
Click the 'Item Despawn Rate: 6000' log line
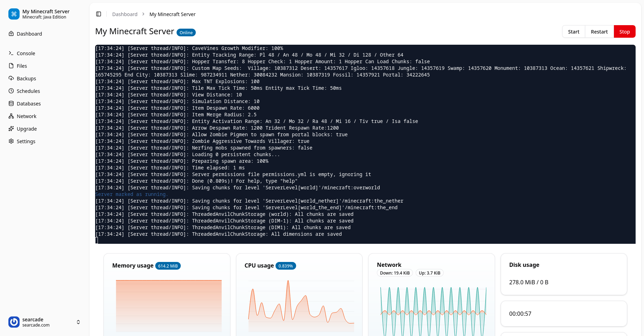pyautogui.click(x=177, y=108)
